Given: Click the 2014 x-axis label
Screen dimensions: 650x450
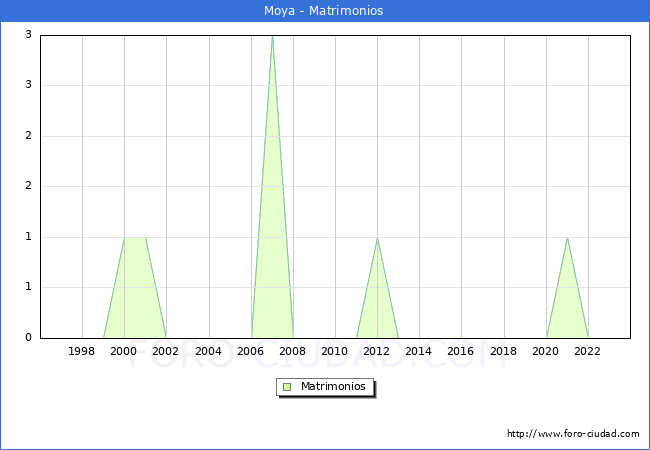Looking at the screenshot, I should (x=419, y=351).
